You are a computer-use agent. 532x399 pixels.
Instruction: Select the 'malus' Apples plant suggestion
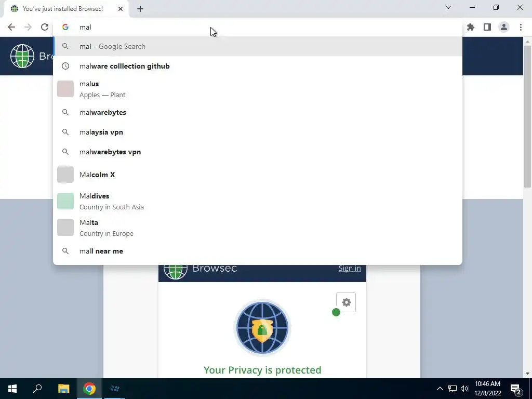click(258, 89)
